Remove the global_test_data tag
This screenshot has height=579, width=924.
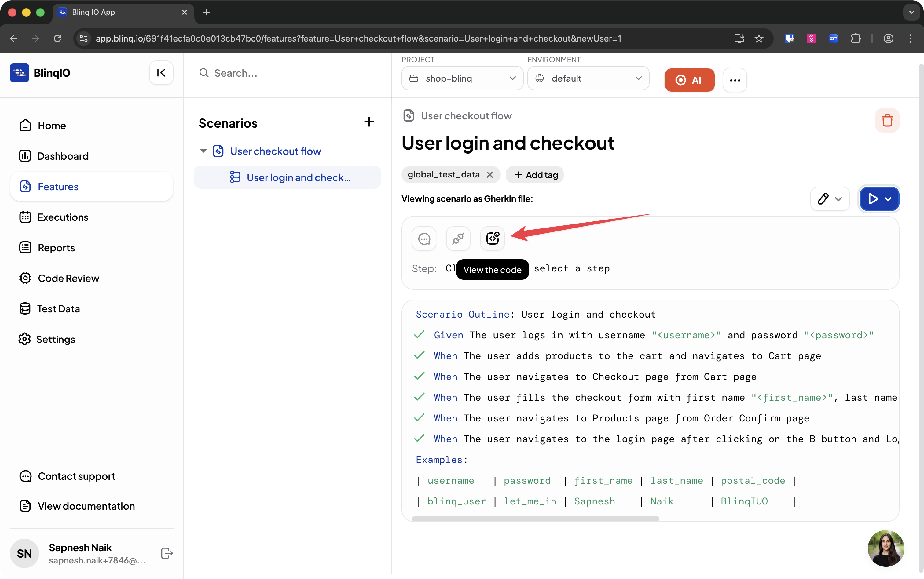click(490, 175)
